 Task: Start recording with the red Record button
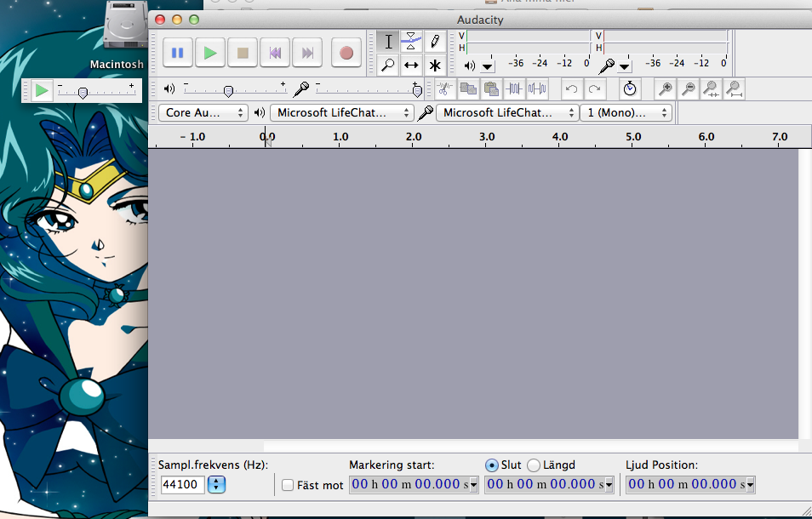(346, 52)
